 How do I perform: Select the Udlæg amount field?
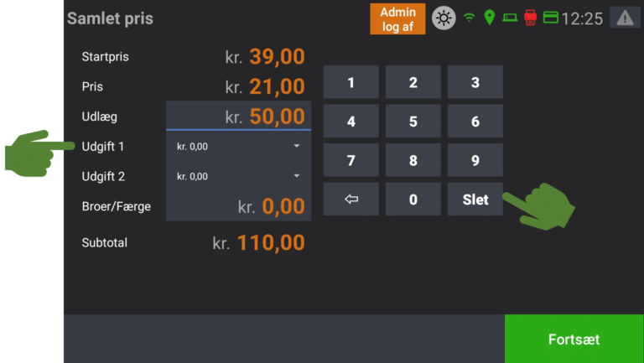point(239,116)
